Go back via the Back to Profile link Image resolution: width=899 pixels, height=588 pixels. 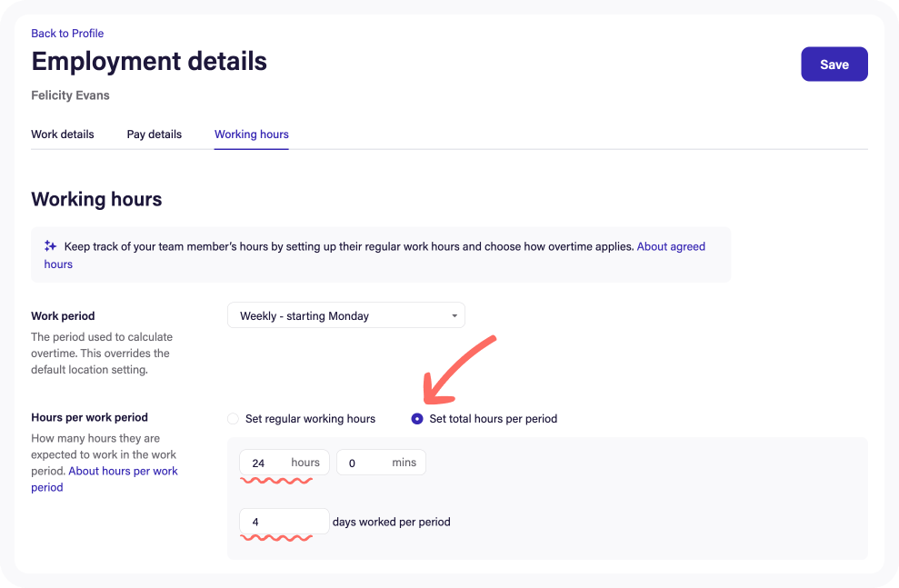point(67,33)
